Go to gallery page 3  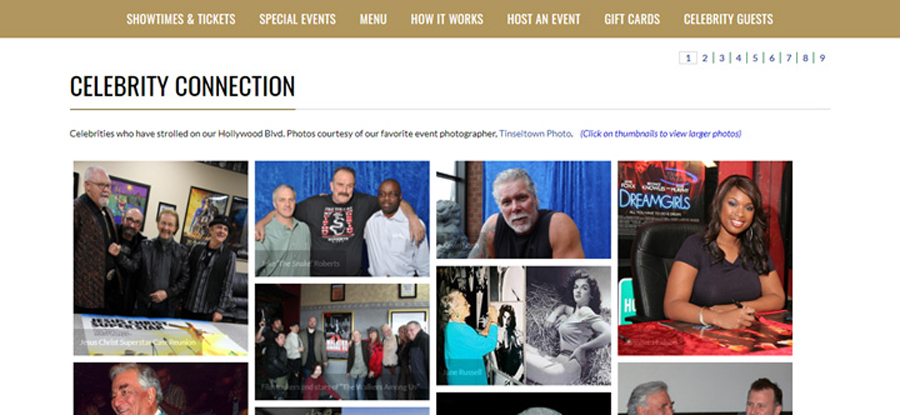pyautogui.click(x=721, y=58)
